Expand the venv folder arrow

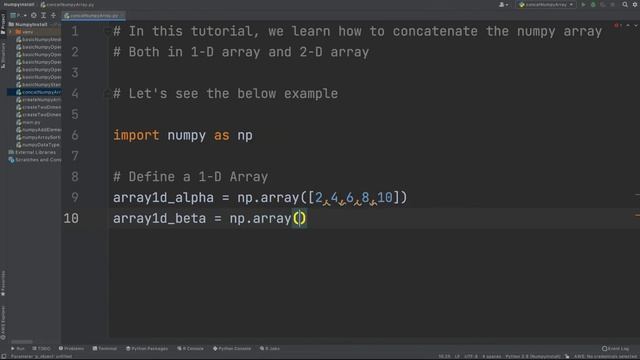(11, 32)
